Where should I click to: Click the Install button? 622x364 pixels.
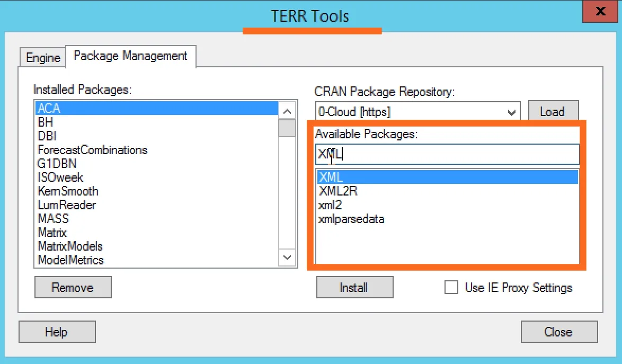[x=354, y=287]
